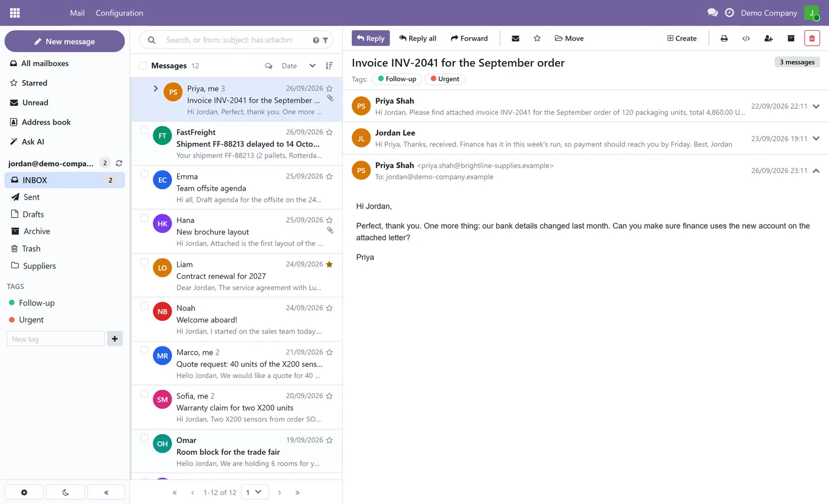
Task: Select checkbox for Hana brochure message
Action: coord(144,218)
